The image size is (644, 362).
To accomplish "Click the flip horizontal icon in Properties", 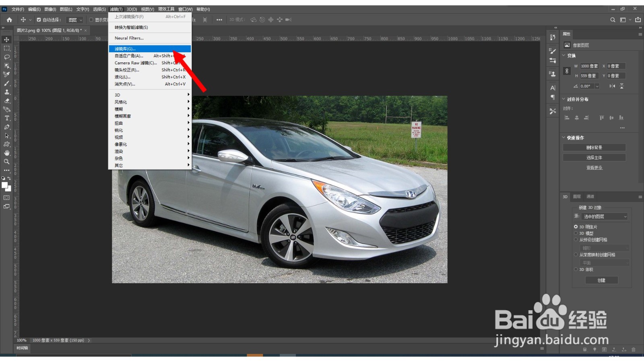I will [x=612, y=86].
